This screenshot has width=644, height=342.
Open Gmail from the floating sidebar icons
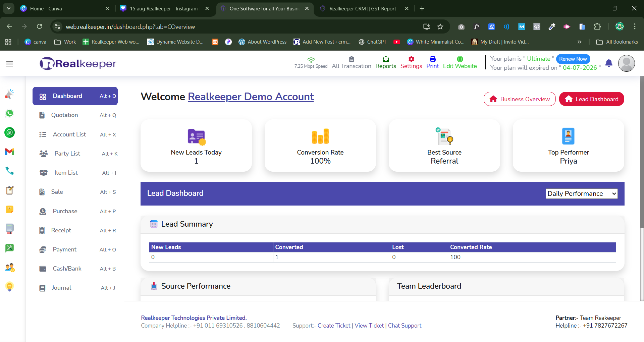[x=9, y=152]
